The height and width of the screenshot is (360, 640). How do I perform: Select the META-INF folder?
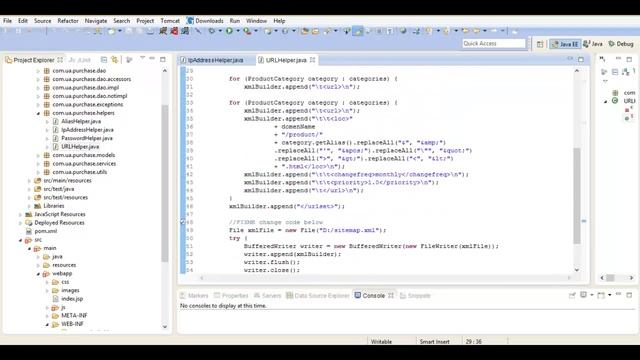(x=74, y=316)
